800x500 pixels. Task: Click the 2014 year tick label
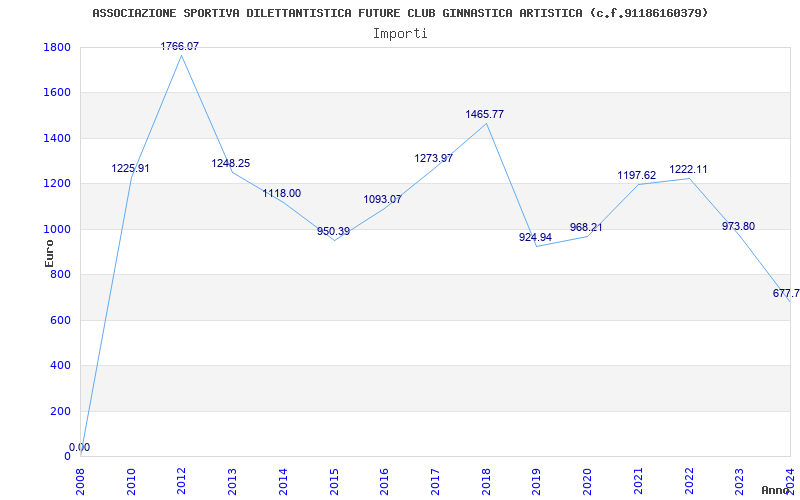click(283, 481)
